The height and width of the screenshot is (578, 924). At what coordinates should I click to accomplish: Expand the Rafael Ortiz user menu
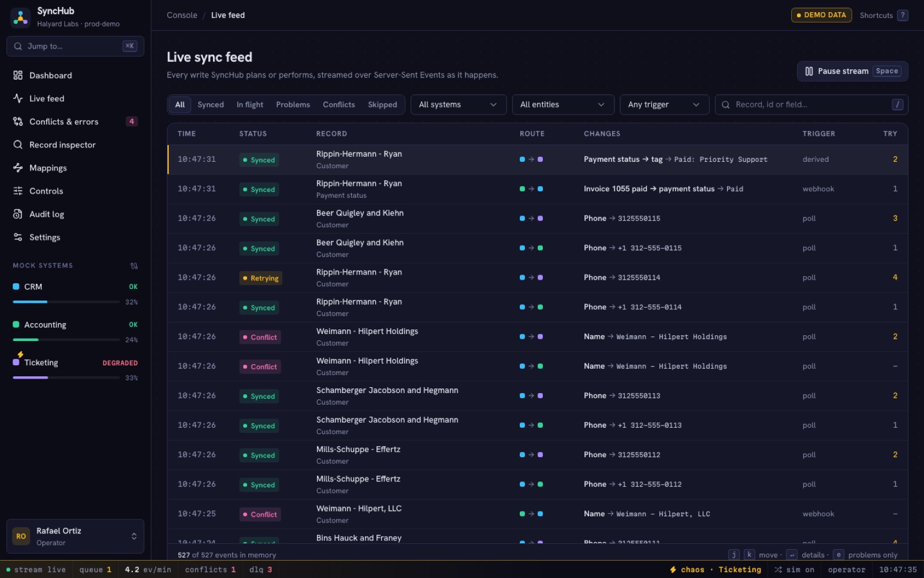75,536
